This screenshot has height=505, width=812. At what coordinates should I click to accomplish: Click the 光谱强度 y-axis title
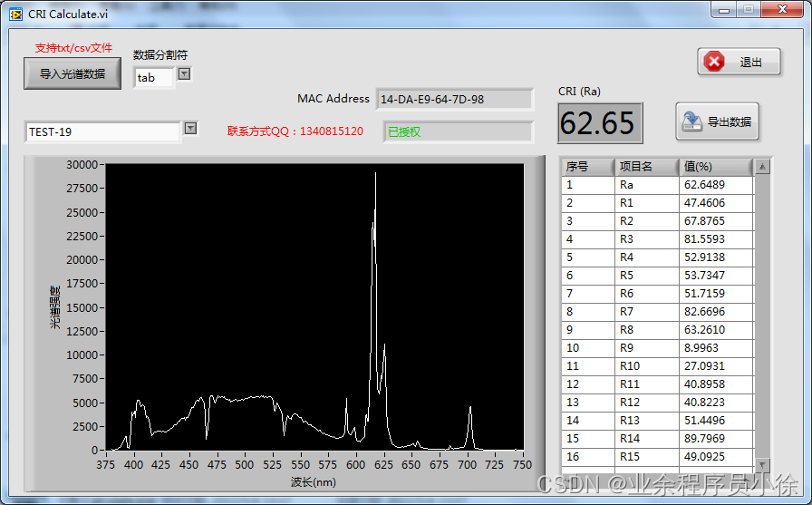[x=55, y=307]
